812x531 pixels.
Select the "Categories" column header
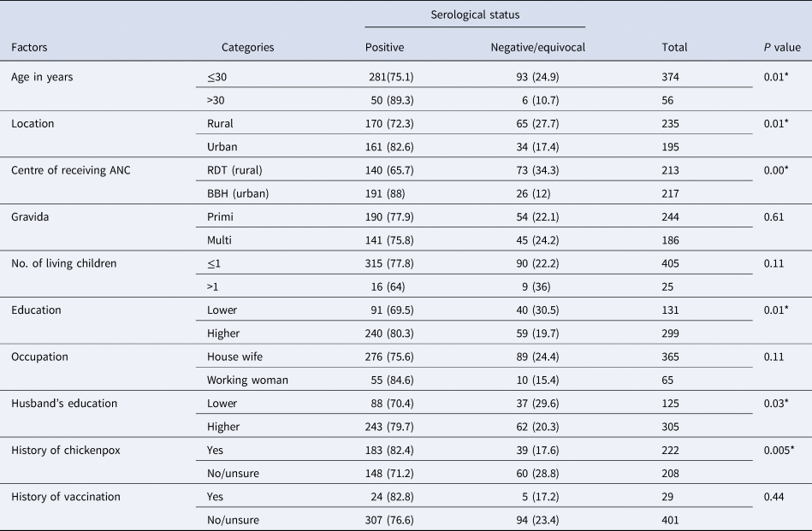pyautogui.click(x=247, y=47)
